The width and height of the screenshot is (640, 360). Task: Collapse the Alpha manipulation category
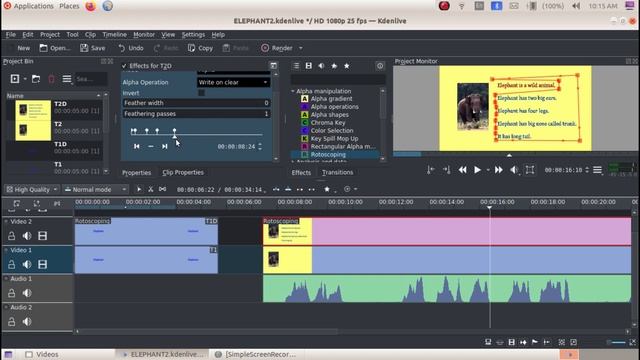[293, 91]
